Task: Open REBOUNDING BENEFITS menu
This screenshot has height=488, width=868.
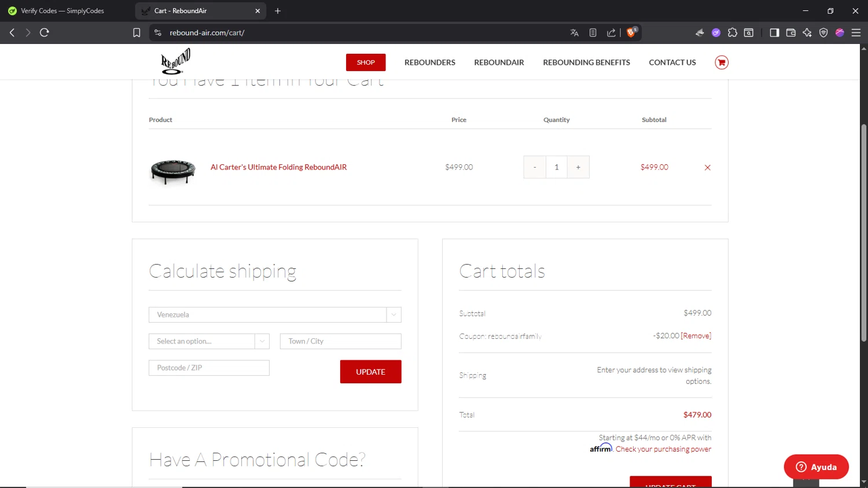Action: (x=586, y=62)
